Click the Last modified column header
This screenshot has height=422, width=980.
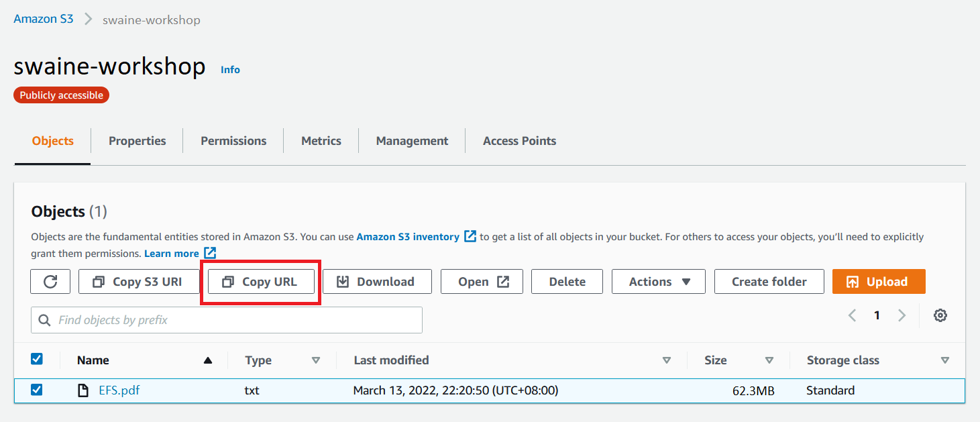(391, 360)
